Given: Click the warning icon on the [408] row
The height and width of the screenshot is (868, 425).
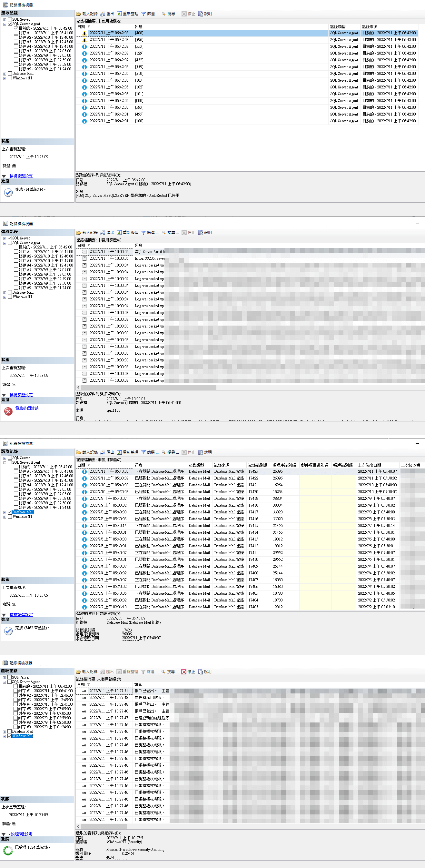Looking at the screenshot, I should (84, 33).
